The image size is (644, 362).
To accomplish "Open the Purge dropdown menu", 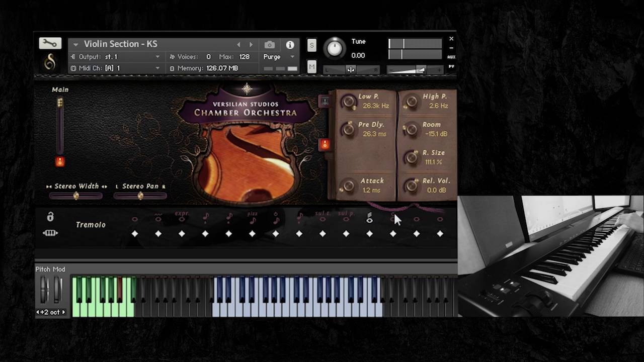I will [279, 57].
